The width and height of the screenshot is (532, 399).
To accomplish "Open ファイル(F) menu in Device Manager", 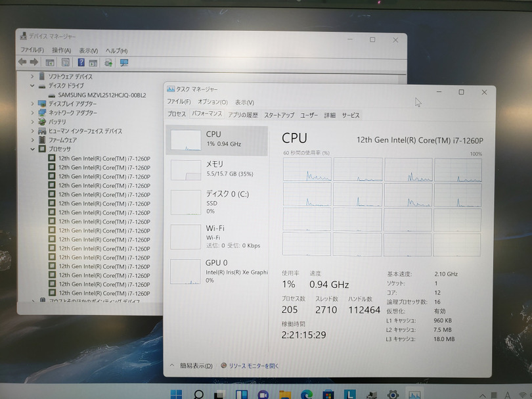I will 32,50.
